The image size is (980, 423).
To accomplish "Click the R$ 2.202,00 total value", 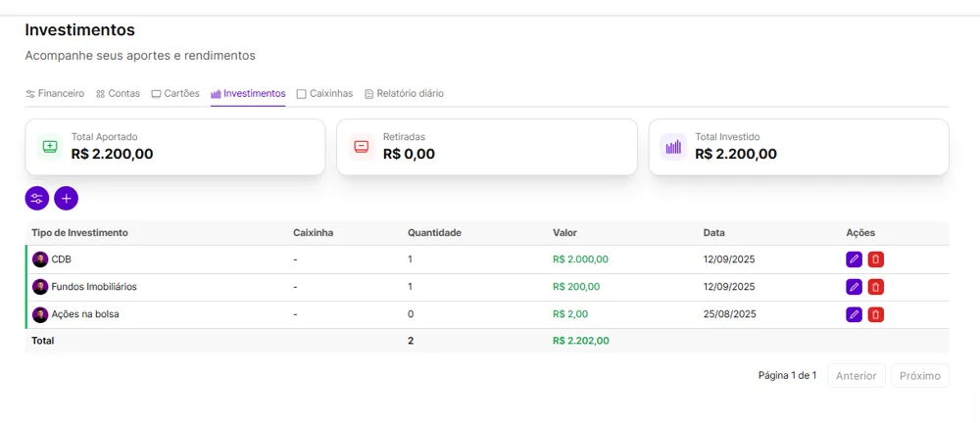I will pyautogui.click(x=581, y=341).
